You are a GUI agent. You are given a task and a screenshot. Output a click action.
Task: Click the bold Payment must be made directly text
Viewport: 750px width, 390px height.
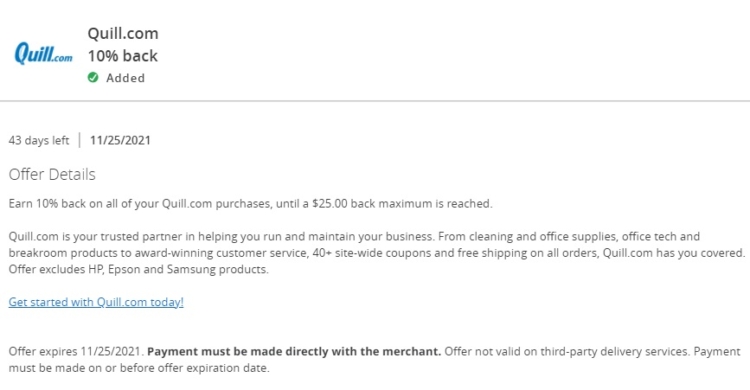click(294, 351)
